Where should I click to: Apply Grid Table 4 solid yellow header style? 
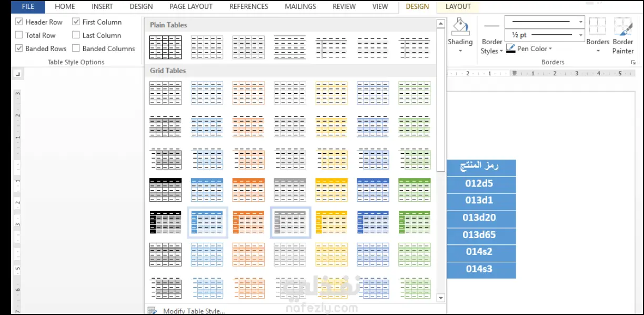(331, 190)
